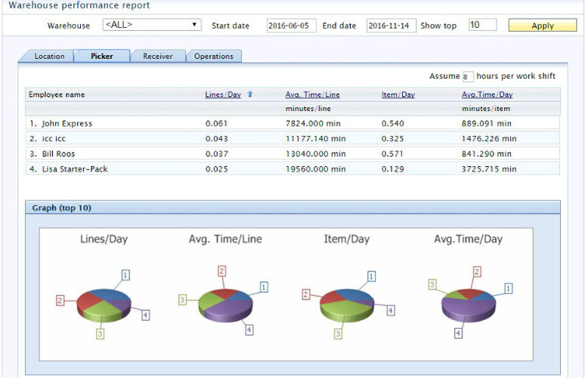
Task: Sort by Item/Day column header
Action: click(x=398, y=94)
